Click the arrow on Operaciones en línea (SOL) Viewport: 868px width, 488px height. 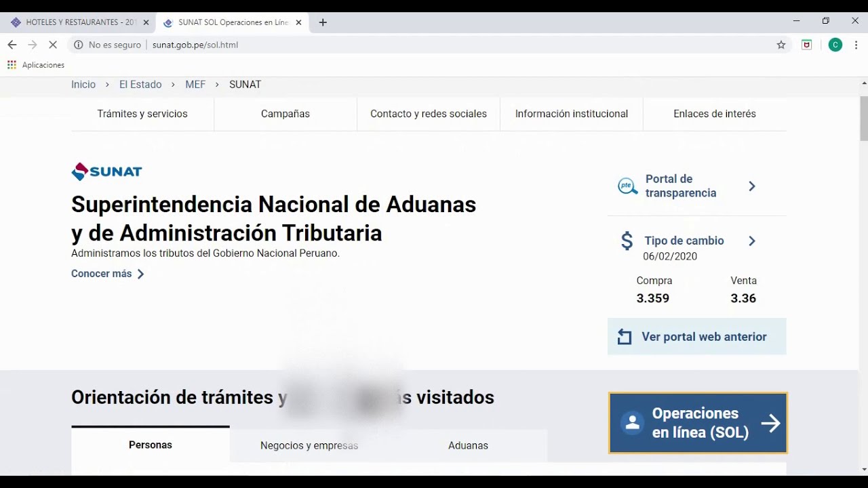pyautogui.click(x=770, y=424)
